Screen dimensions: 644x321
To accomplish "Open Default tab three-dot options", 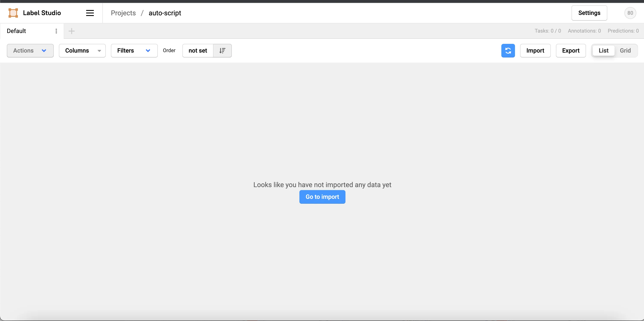I will (56, 31).
